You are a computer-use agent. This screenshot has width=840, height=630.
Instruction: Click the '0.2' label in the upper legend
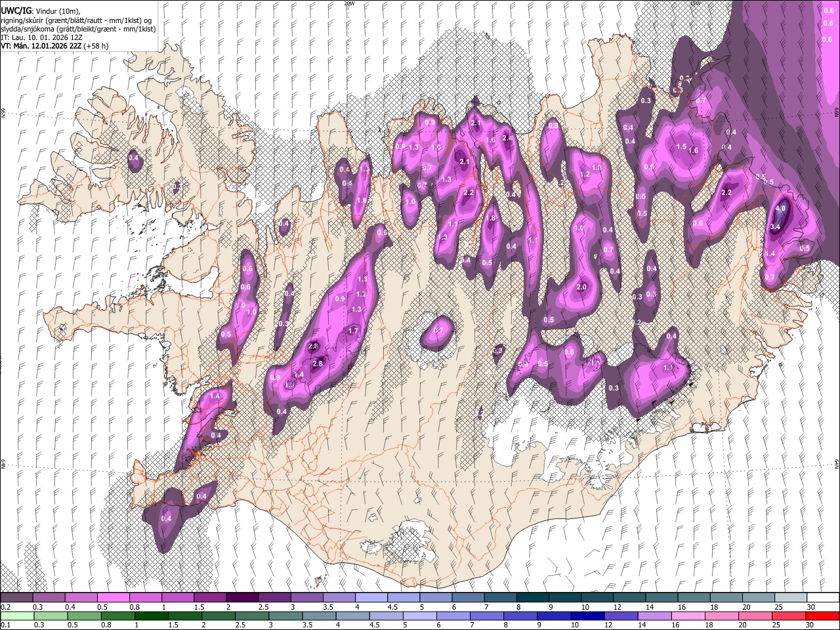click(x=5, y=607)
